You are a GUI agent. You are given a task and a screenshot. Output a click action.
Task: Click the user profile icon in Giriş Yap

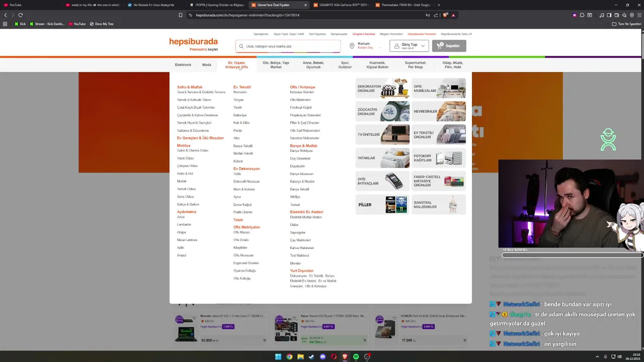(396, 46)
